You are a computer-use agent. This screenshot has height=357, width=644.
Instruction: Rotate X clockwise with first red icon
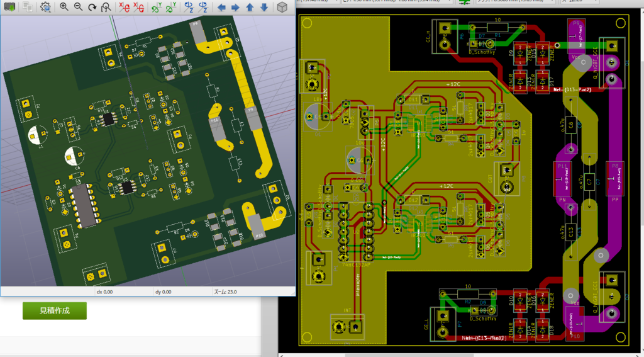[125, 6]
